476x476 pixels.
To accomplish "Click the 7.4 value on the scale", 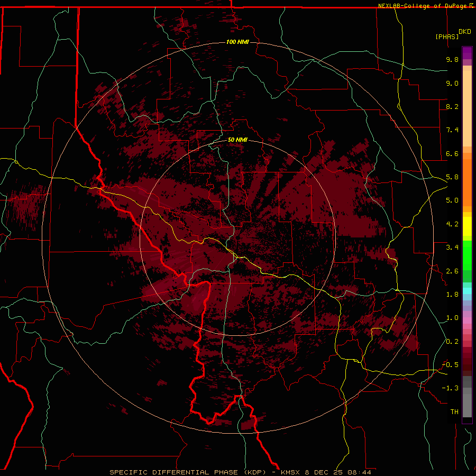I will tap(452, 130).
